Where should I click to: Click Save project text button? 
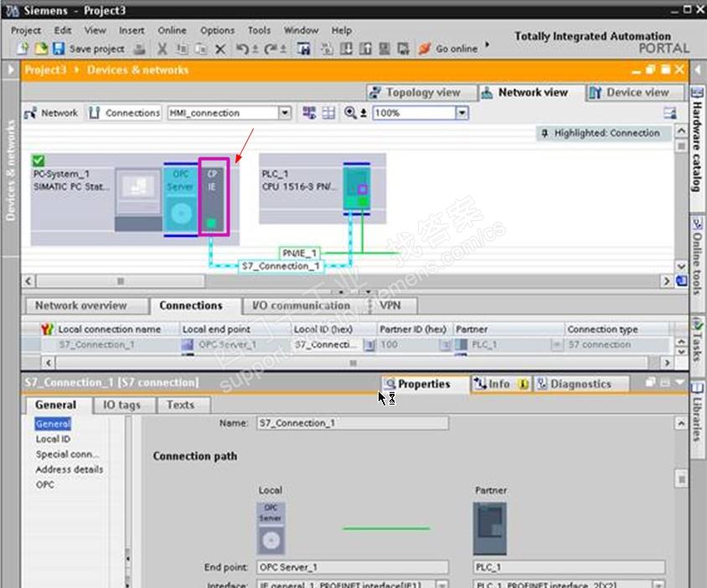click(x=97, y=49)
